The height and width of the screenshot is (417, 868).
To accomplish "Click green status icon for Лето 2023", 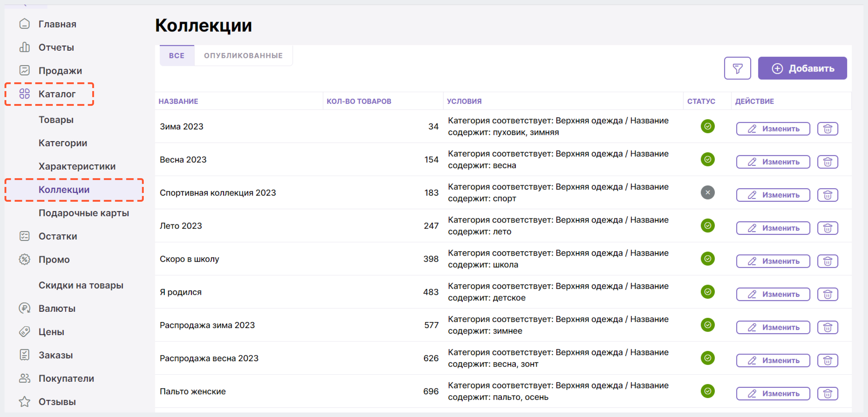I will click(708, 226).
